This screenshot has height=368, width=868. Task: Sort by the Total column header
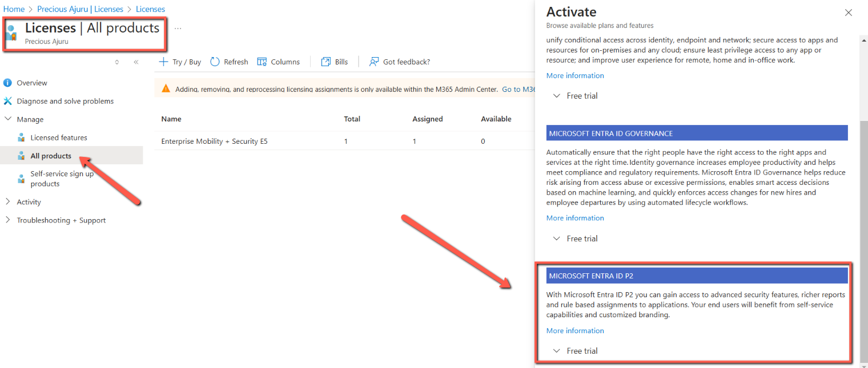point(352,119)
